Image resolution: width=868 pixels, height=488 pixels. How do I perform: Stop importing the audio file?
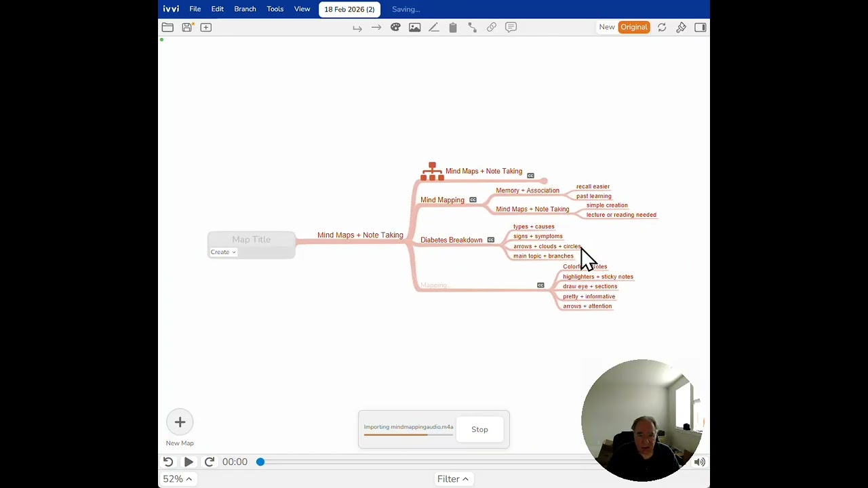tap(479, 429)
